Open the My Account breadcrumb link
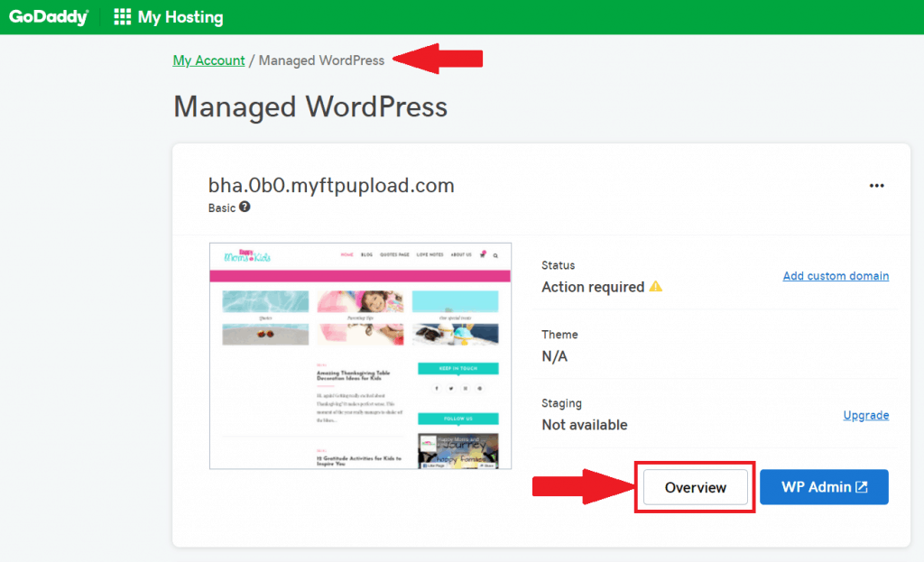This screenshot has height=562, width=924. (208, 60)
